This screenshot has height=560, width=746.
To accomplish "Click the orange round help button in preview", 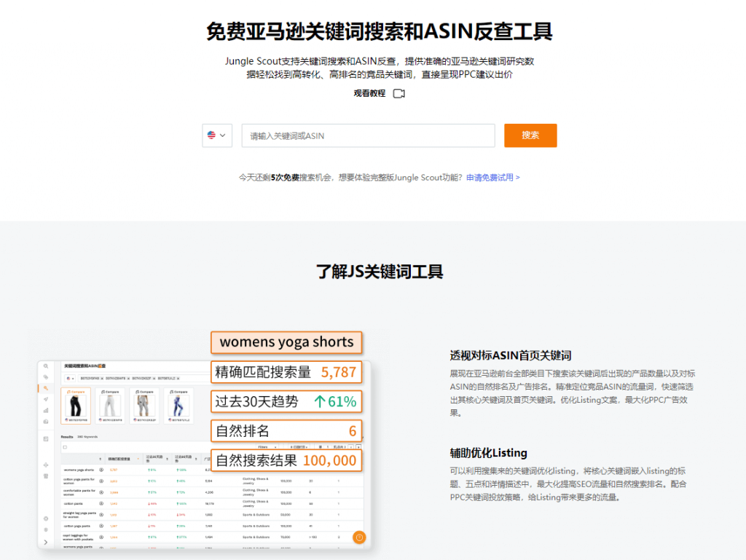I will click(359, 537).
